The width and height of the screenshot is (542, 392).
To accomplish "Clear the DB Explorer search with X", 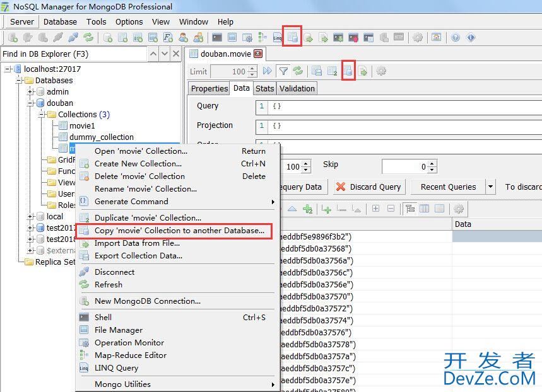I will click(x=176, y=54).
